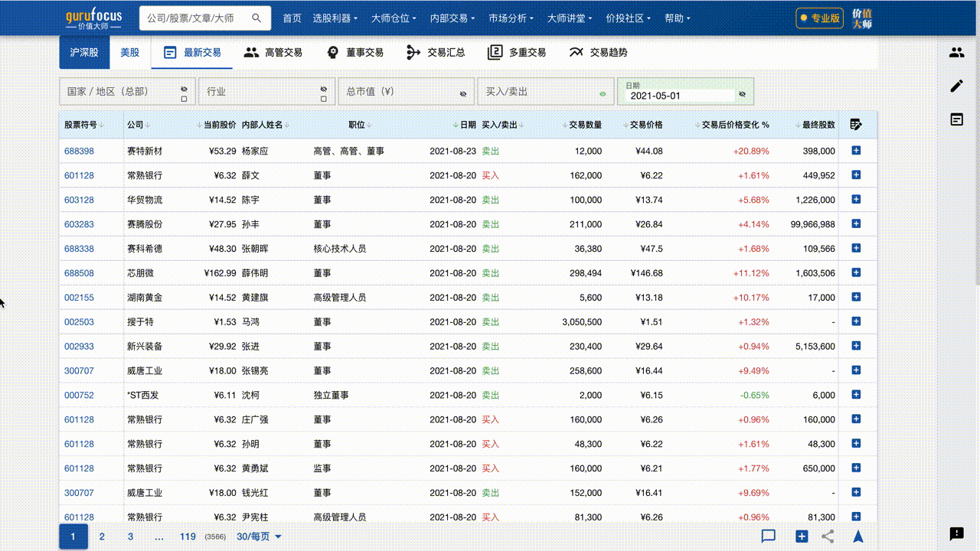Image resolution: width=980 pixels, height=551 pixels.
Task: Click the search magnifier icon
Action: click(256, 18)
